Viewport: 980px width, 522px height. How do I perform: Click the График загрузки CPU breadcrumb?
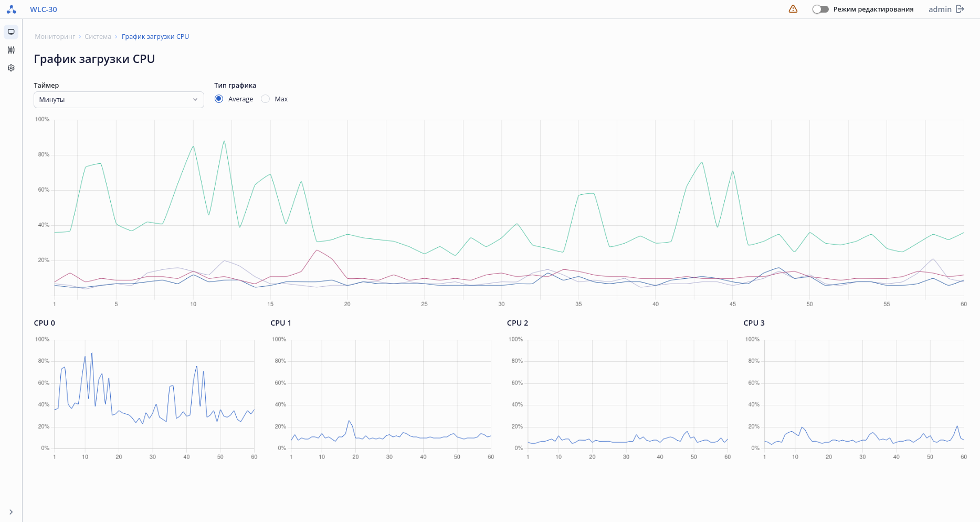pos(155,37)
